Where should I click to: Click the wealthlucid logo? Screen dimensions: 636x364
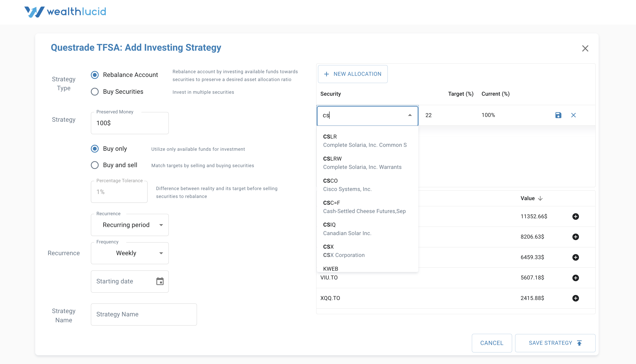pos(65,12)
